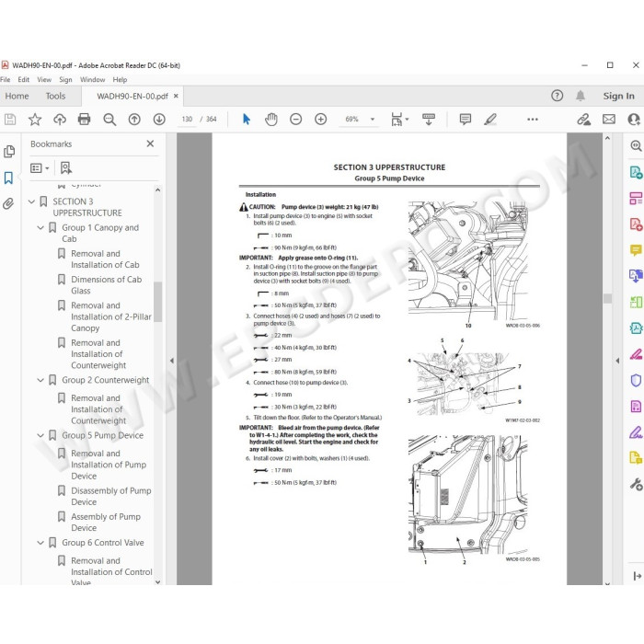
Task: Go to previous page arrow
Action: [x=134, y=120]
